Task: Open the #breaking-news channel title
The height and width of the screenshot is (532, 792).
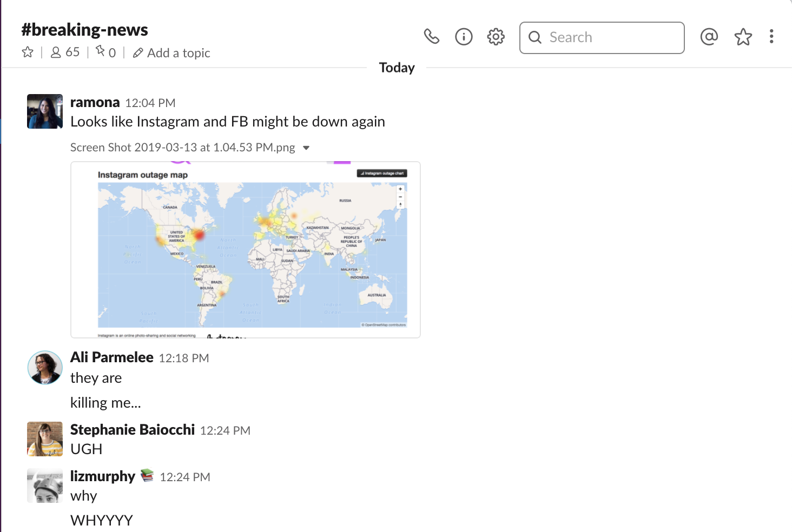Action: tap(84, 30)
